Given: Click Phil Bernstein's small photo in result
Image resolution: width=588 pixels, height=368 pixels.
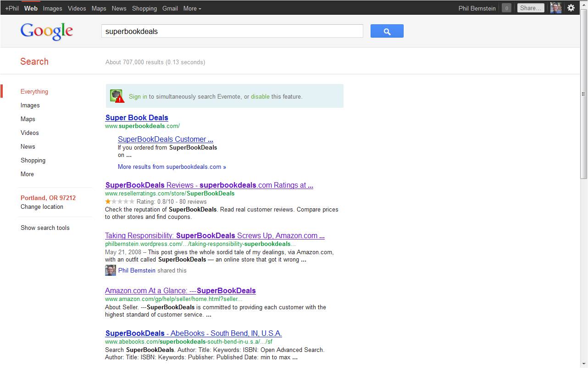Looking at the screenshot, I should coord(111,270).
